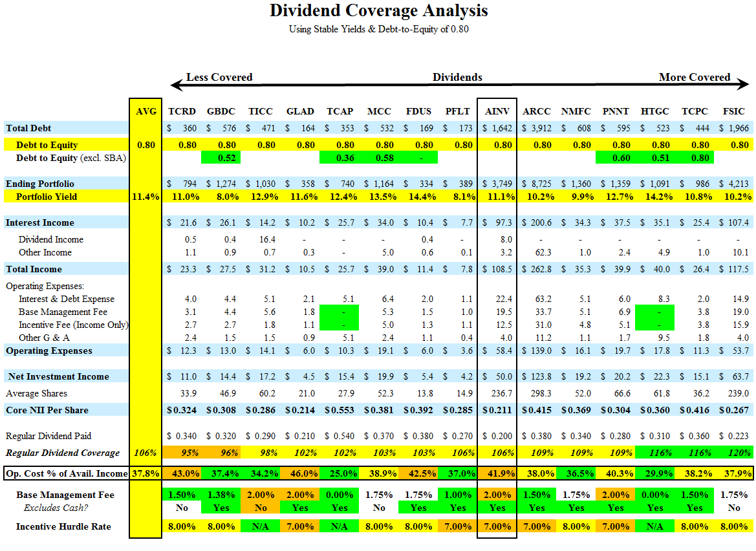Select MCC's No under Excludes Cash

coord(379,508)
